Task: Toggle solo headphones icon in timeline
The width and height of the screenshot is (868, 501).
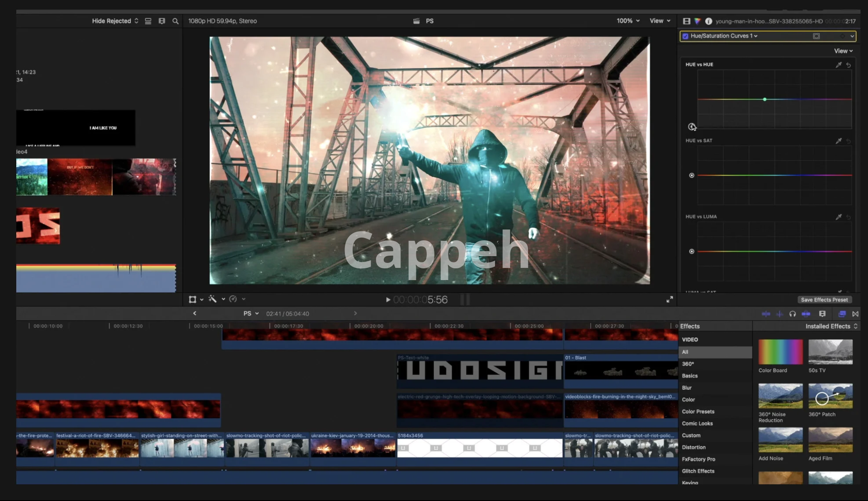Action: pyautogui.click(x=793, y=314)
